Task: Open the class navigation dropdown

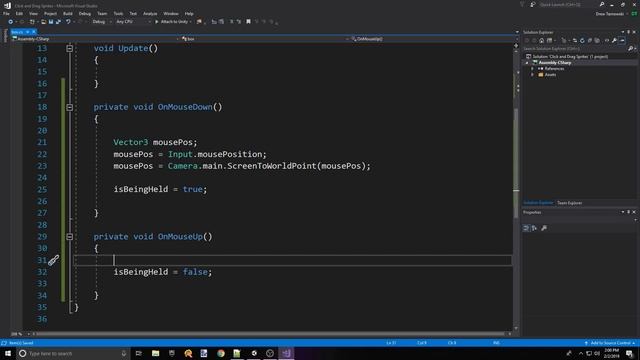Action: click(265, 39)
